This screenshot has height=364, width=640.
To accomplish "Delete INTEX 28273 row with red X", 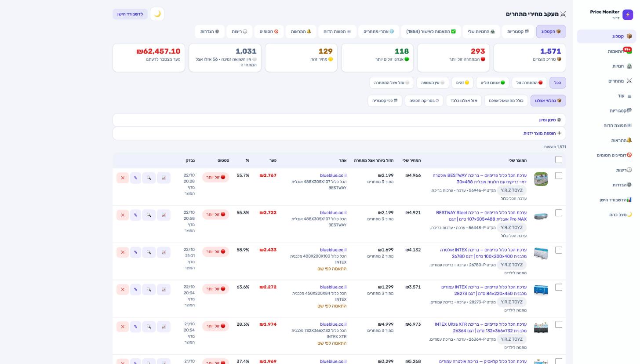I will coord(123,290).
